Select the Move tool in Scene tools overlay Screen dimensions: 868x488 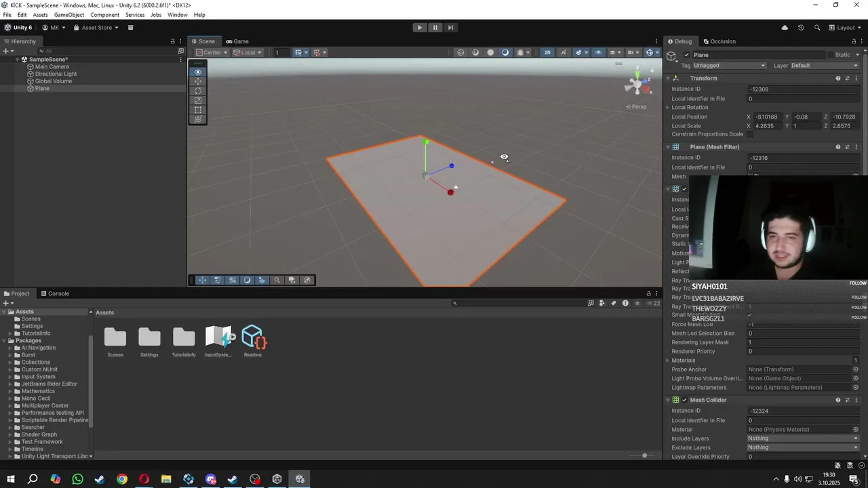pos(198,81)
